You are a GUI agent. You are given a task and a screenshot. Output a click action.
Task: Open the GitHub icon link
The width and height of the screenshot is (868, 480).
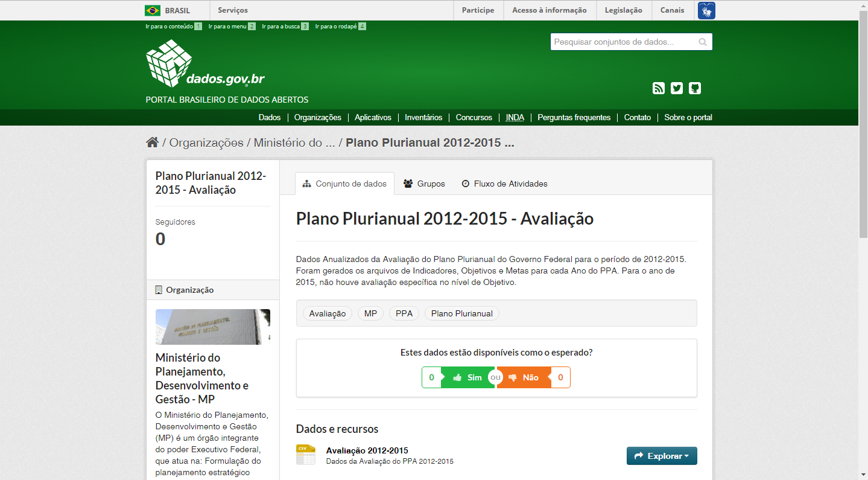[695, 88]
